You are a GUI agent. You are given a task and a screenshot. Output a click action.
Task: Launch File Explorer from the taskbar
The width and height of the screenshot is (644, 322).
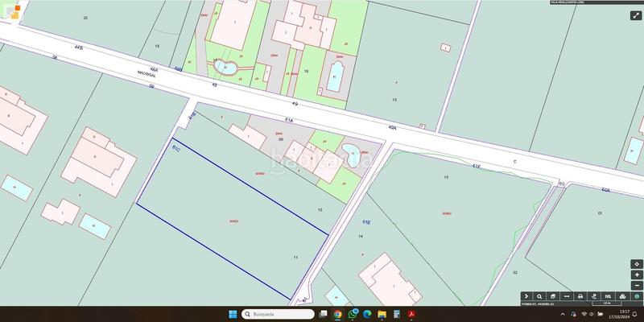pos(382,314)
